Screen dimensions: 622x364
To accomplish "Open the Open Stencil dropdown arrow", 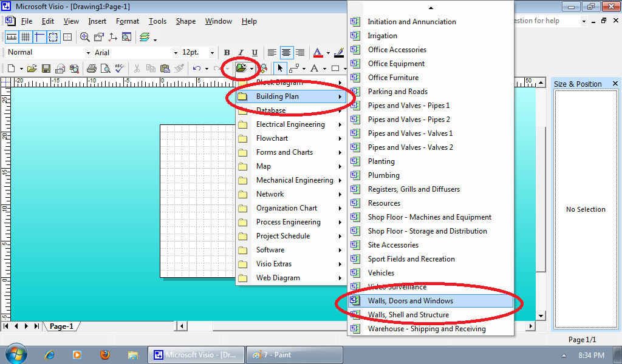I will point(251,69).
